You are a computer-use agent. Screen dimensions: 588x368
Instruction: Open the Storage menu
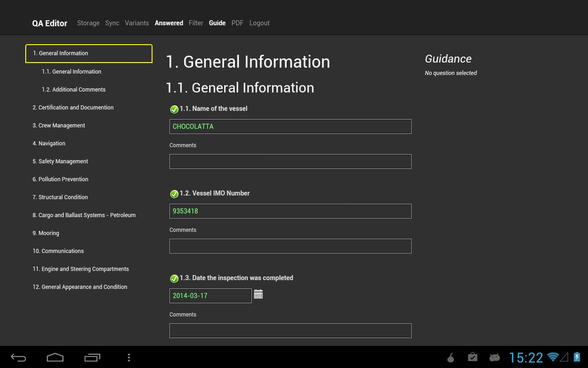[88, 23]
